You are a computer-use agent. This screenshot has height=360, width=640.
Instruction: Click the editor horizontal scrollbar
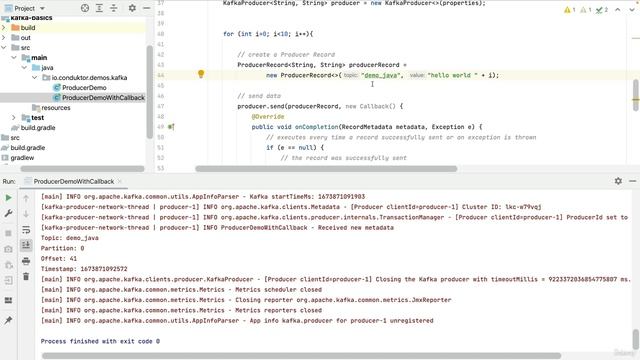(326, 169)
